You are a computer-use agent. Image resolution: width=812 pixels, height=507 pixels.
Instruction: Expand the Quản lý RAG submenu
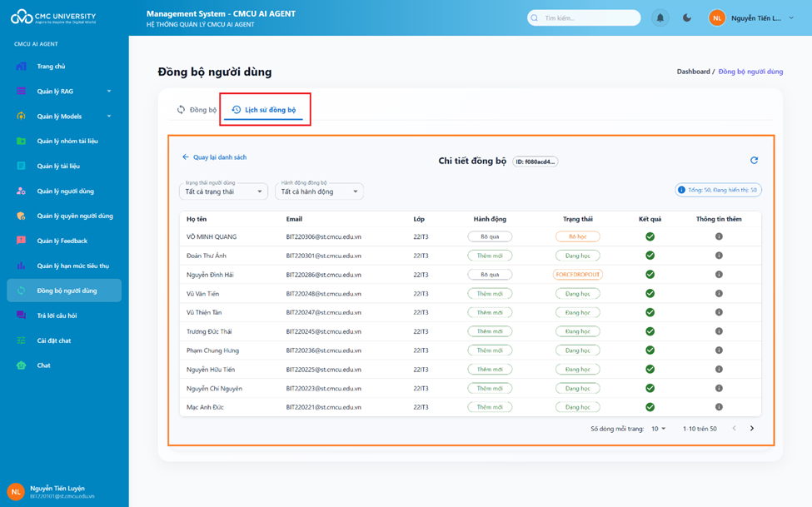(x=108, y=92)
